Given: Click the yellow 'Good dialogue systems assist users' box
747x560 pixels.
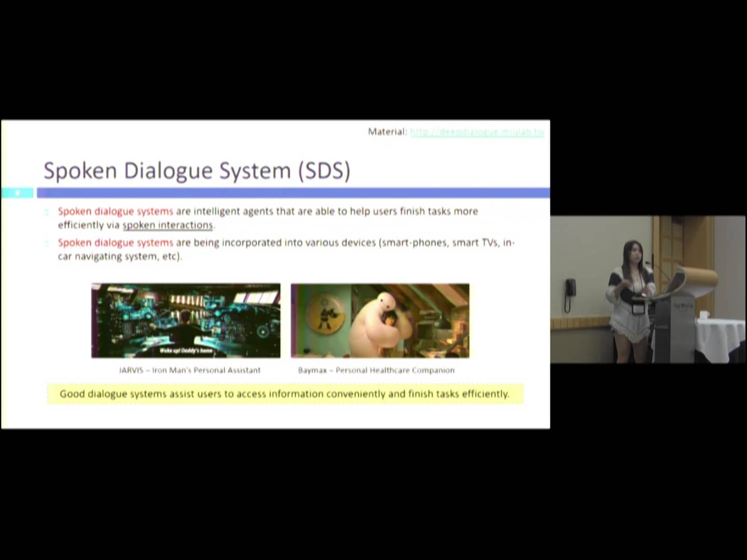Looking at the screenshot, I should click(x=285, y=394).
